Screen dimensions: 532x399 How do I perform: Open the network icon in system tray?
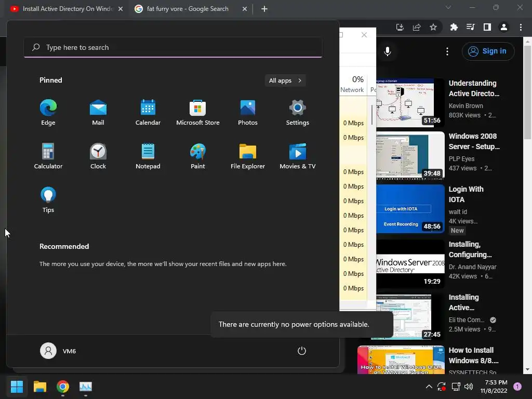click(x=456, y=387)
